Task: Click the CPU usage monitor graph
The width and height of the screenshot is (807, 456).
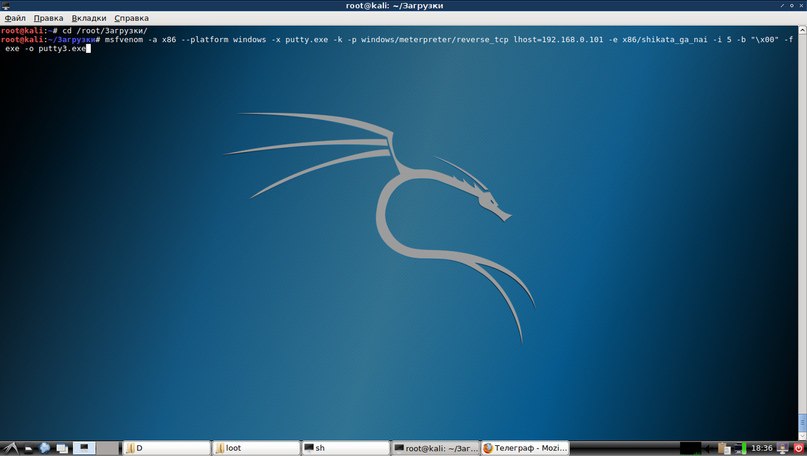Action: (x=690, y=448)
